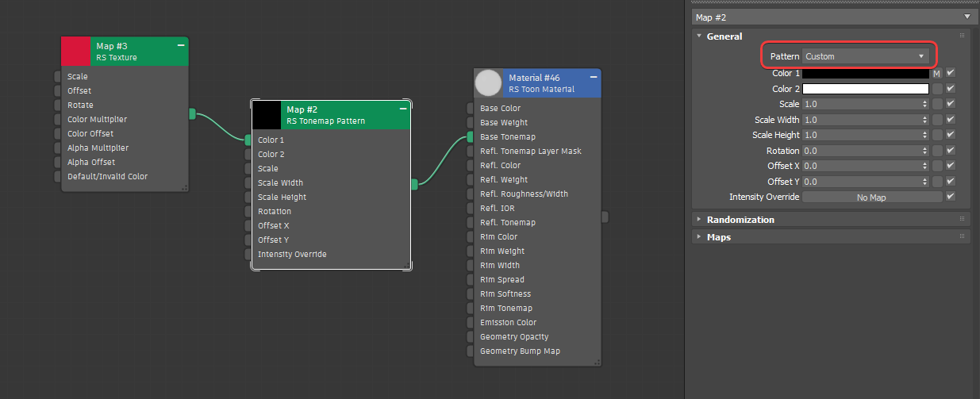
Task: Open the Map #2 name dropdown
Action: pos(832,17)
